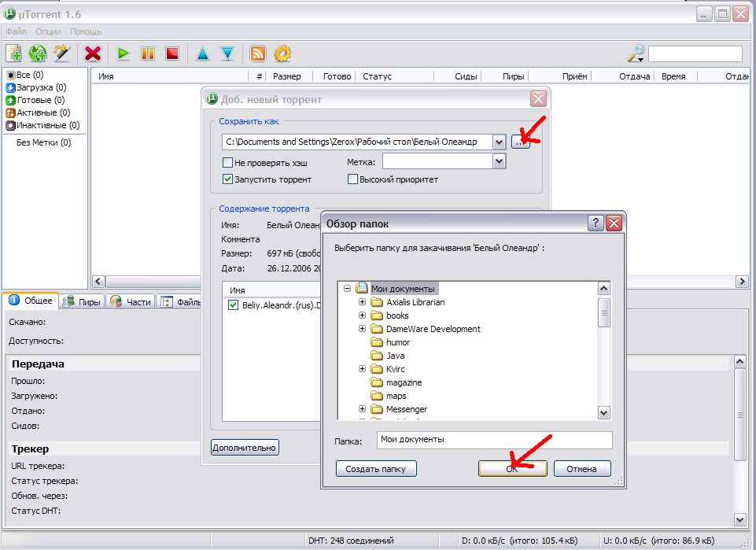Expand the DameWare Development folder node
This screenshot has width=756, height=550.
tap(362, 329)
